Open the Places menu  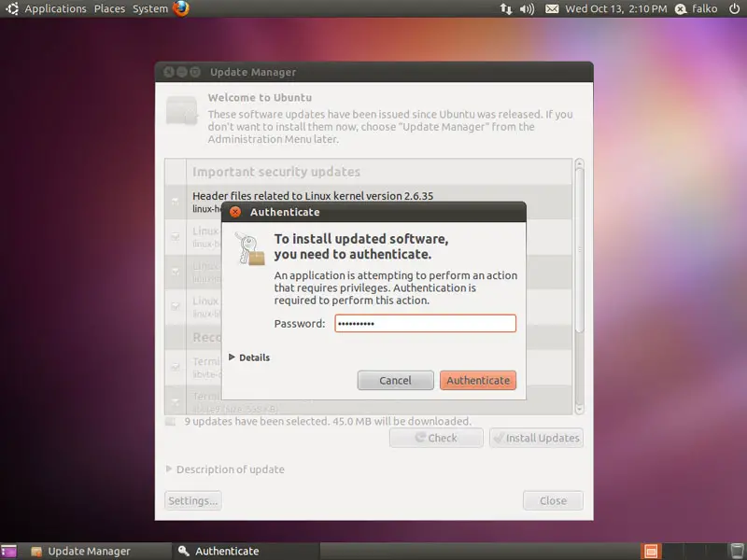pyautogui.click(x=109, y=8)
